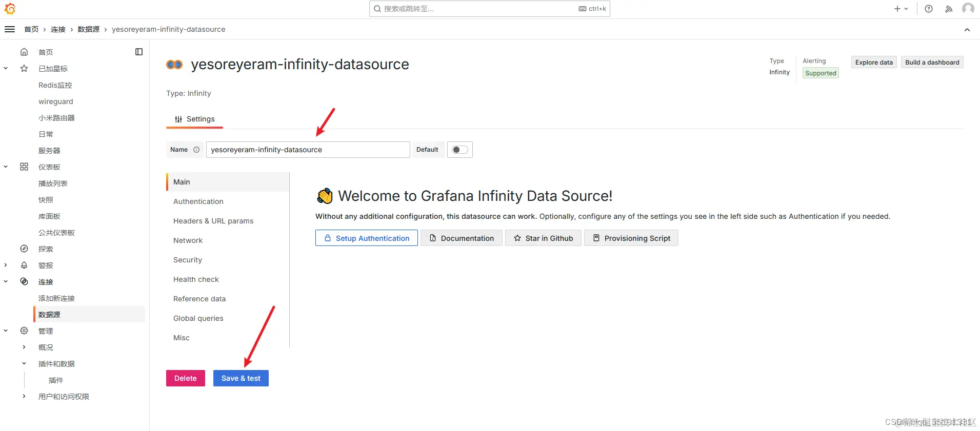Open 日常 starred dashboard
Viewport: 980px width, 431px height.
tap(46, 134)
